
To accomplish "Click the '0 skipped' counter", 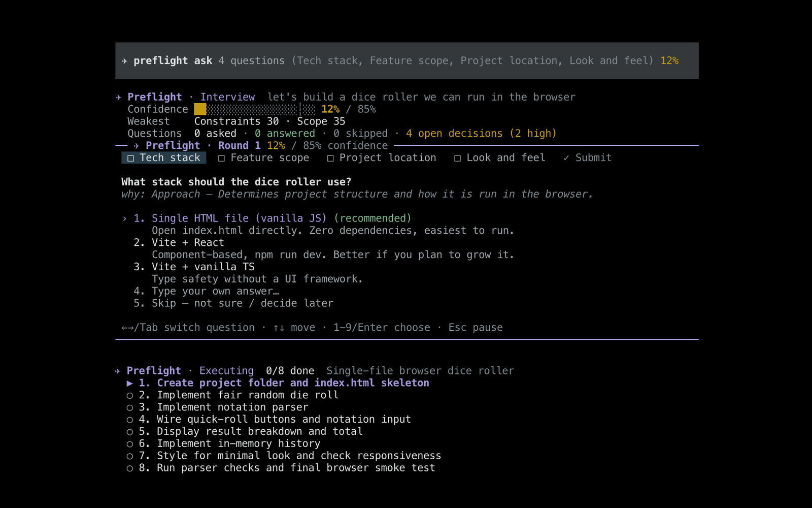I will coord(360,134).
